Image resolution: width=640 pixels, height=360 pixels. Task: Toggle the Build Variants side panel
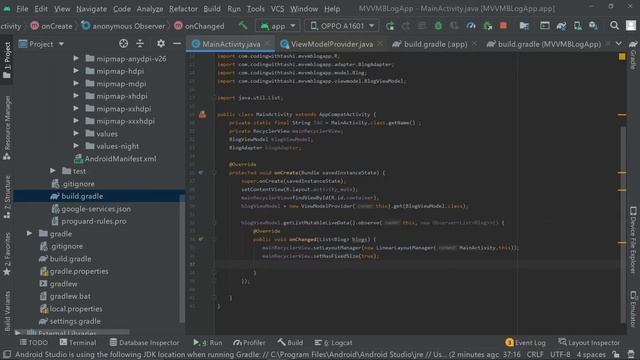click(7, 311)
